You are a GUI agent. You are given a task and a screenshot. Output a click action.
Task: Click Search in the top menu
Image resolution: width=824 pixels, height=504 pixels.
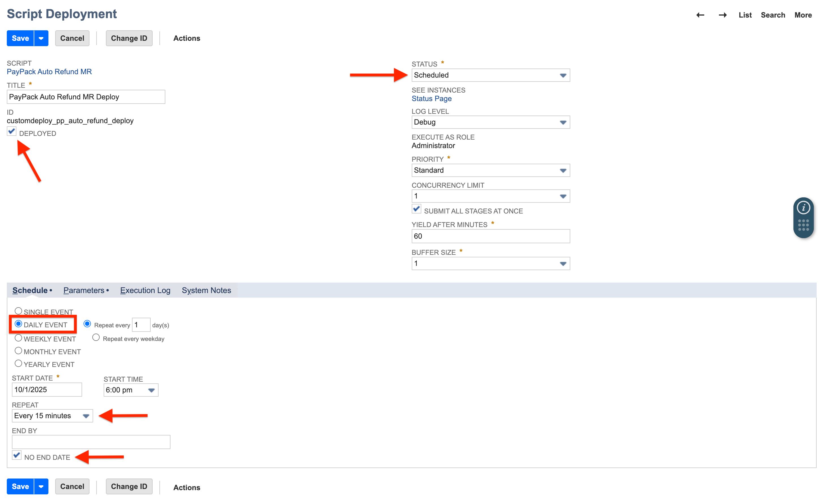click(773, 15)
